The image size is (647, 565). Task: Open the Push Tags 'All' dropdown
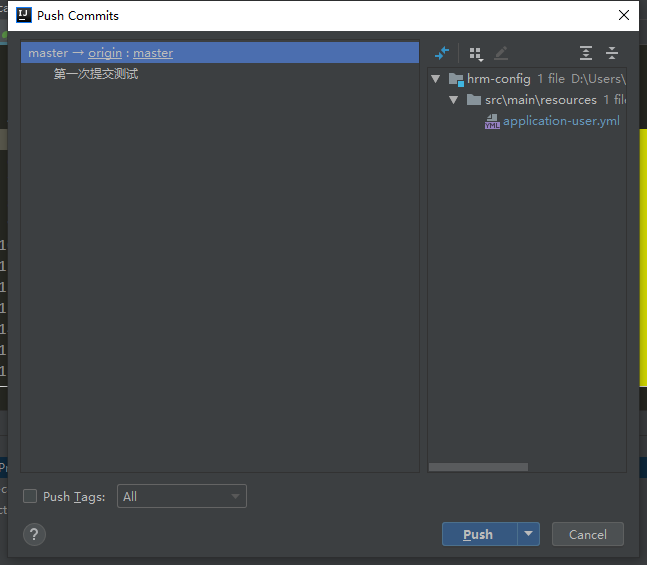click(181, 496)
